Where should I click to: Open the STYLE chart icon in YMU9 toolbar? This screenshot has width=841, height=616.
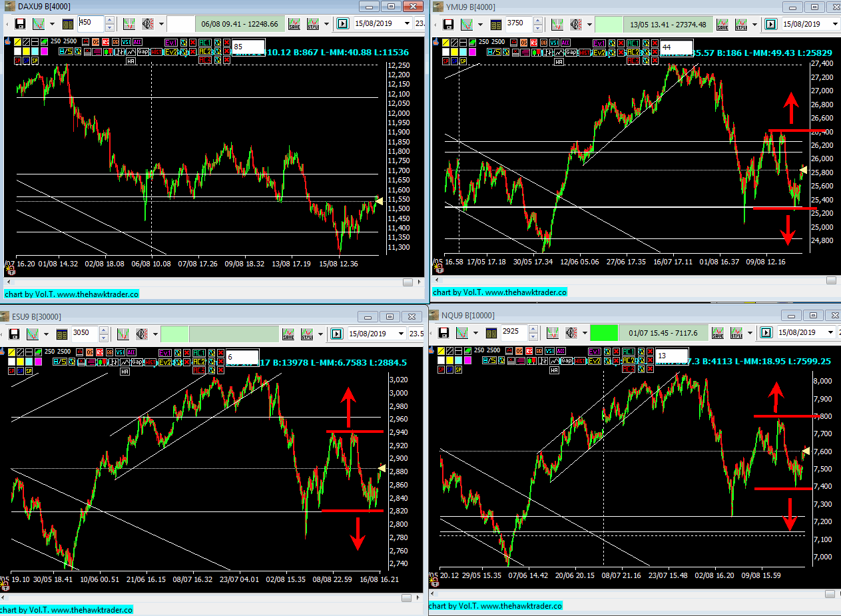[742, 24]
